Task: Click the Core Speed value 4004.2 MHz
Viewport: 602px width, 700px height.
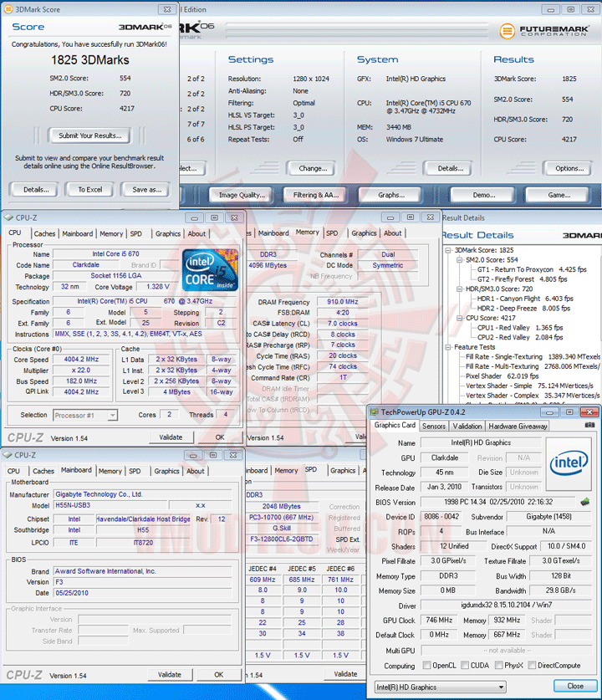Action: [x=81, y=360]
